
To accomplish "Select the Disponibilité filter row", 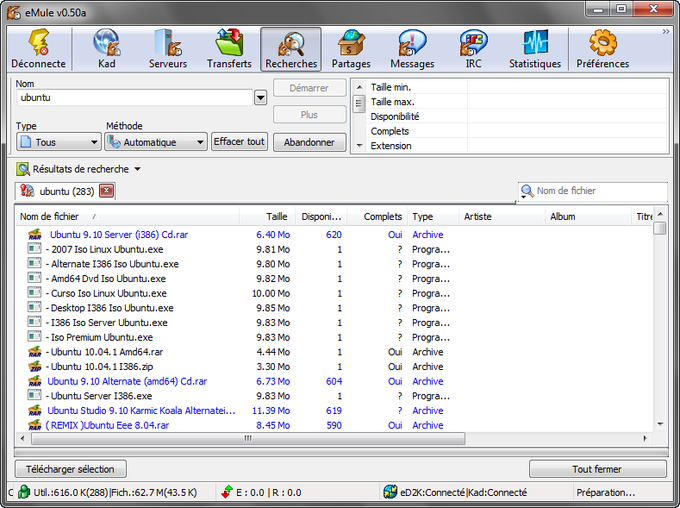I will point(516,117).
